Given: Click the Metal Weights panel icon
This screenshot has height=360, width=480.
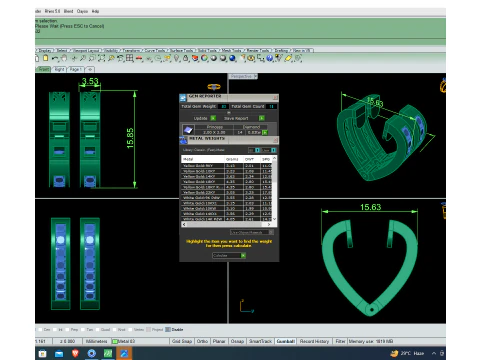Looking at the screenshot, I should click(183, 140).
